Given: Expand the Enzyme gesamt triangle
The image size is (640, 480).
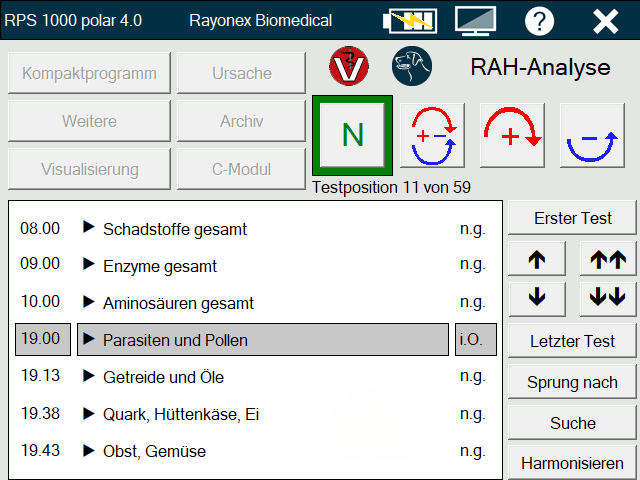Looking at the screenshot, I should tap(89, 266).
